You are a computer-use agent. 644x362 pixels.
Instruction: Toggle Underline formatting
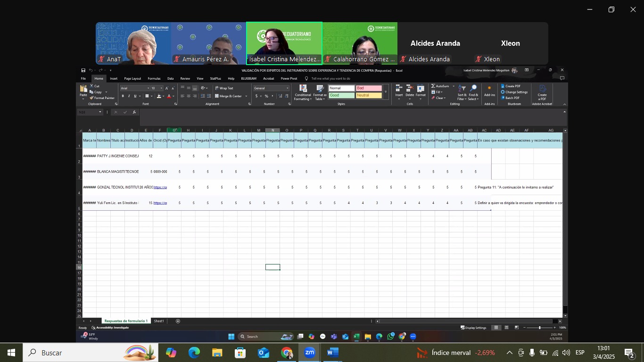point(135,96)
